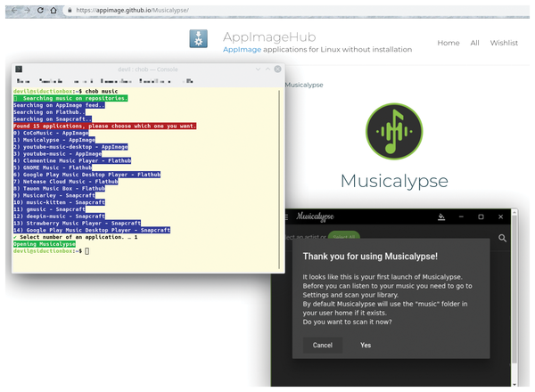
Task: Click the 'Thank you for using Musicalypse!' dialog title
Action: (370, 257)
